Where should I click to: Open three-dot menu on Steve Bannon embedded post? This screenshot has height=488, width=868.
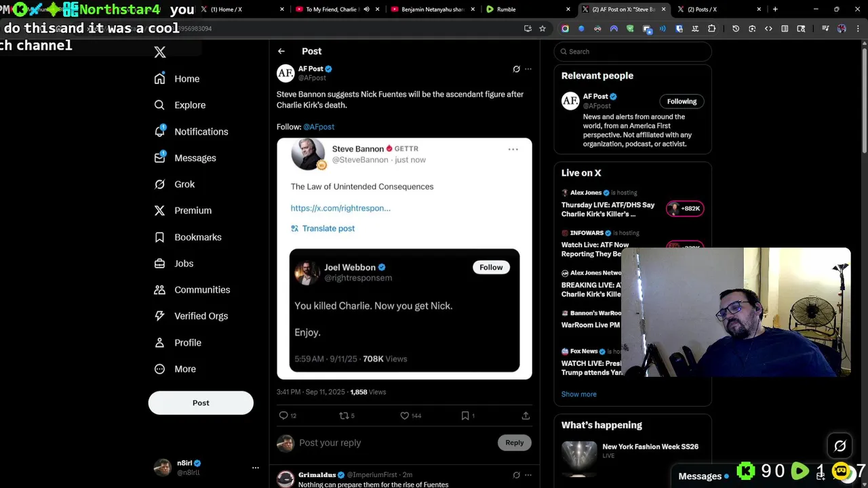point(513,149)
